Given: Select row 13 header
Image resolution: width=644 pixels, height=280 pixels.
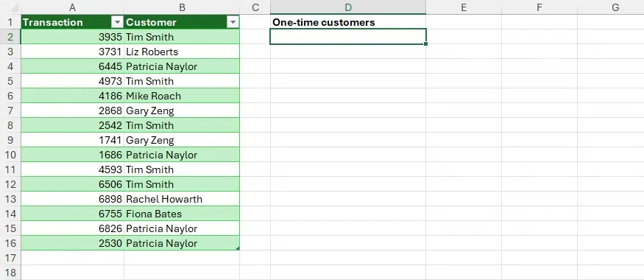Looking at the screenshot, I should (10, 199).
